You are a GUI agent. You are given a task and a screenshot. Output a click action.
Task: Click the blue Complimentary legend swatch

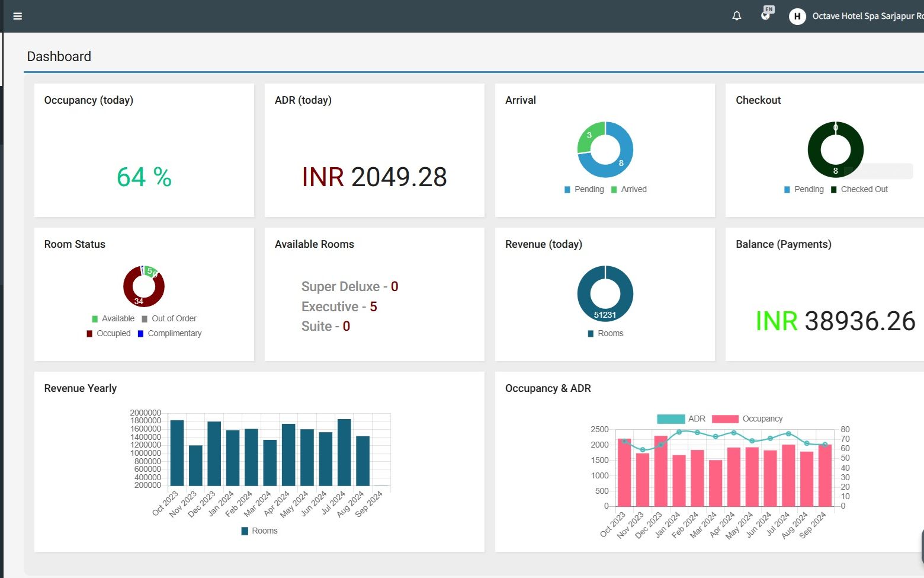point(141,334)
